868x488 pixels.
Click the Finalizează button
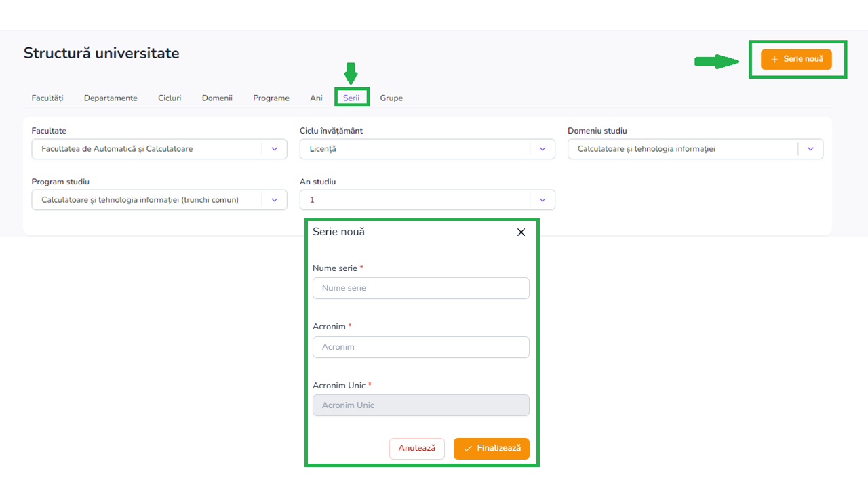tap(492, 449)
